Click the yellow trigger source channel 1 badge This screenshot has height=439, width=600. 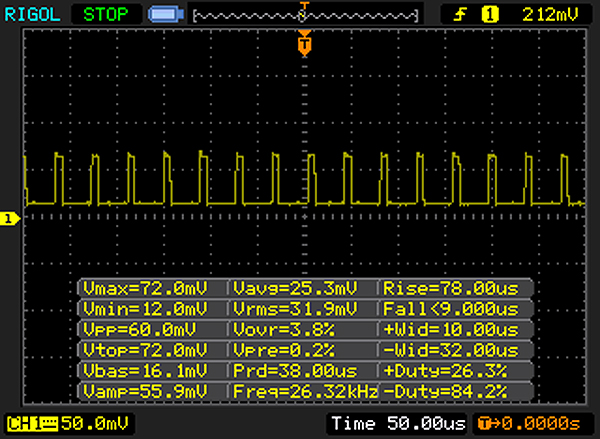490,15
